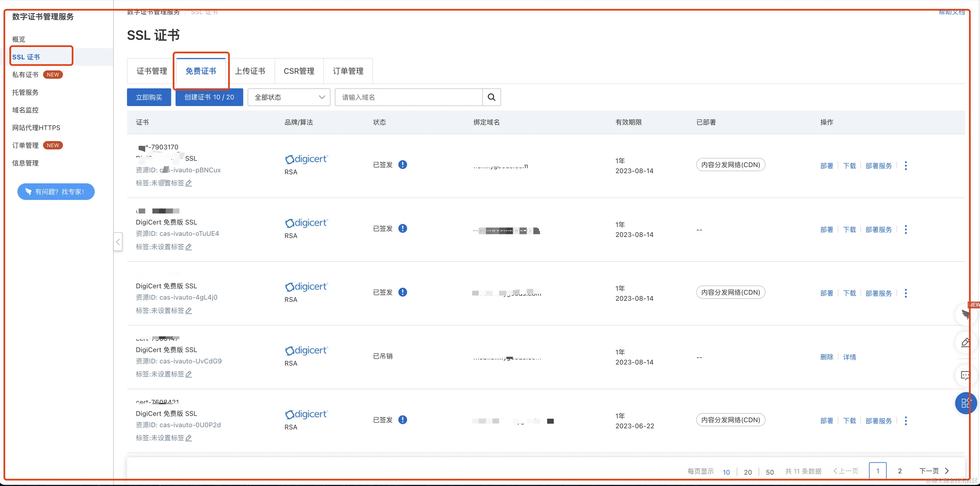Set page size to 20
Viewport: 980px width, 486px height.
[x=748, y=472]
